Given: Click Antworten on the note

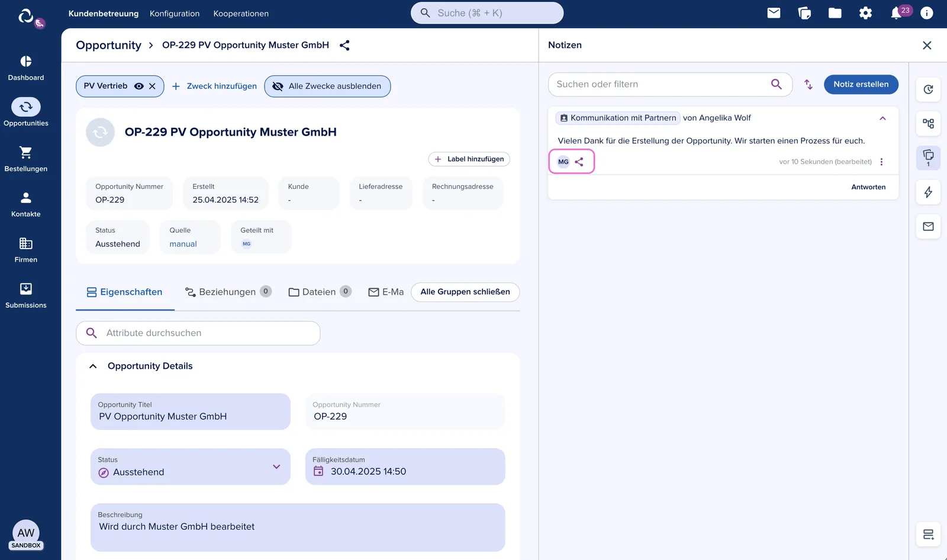Looking at the screenshot, I should coord(868,187).
